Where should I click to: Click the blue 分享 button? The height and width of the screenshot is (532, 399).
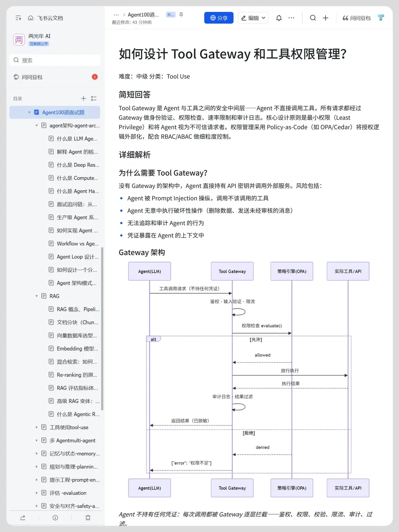coord(219,18)
